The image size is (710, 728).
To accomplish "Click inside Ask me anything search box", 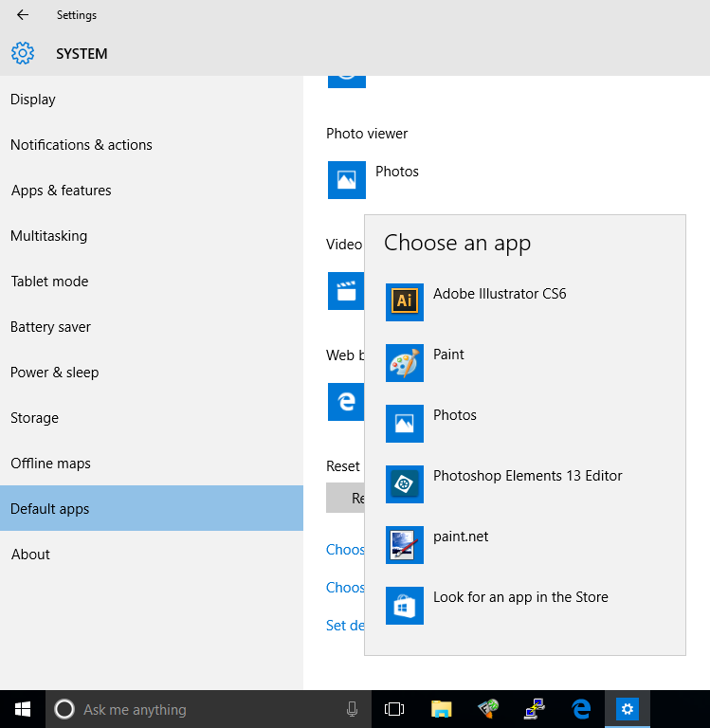I will [x=209, y=709].
